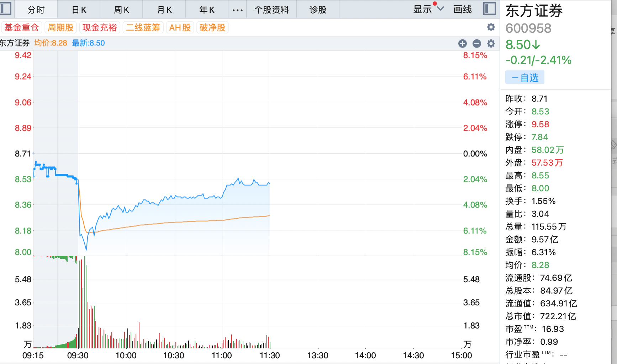Open the 破净股 concept tag
Viewport: 617px width, 364px height.
coord(212,27)
